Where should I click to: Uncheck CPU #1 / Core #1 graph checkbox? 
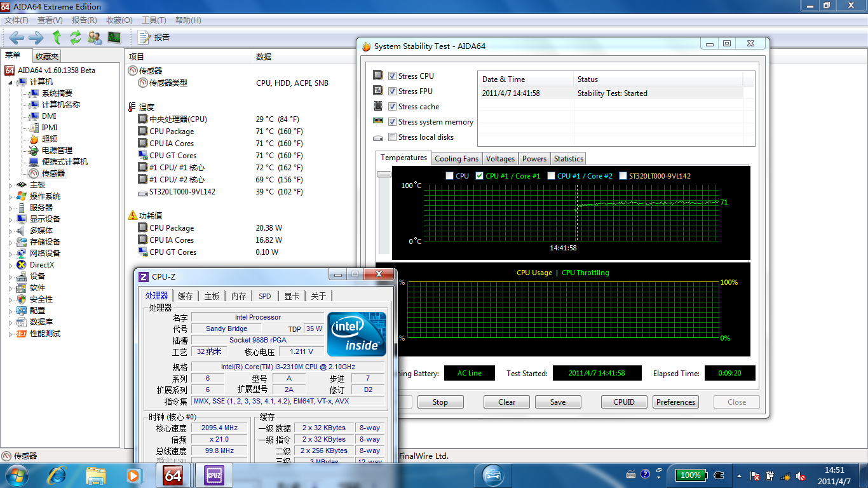pyautogui.click(x=480, y=176)
